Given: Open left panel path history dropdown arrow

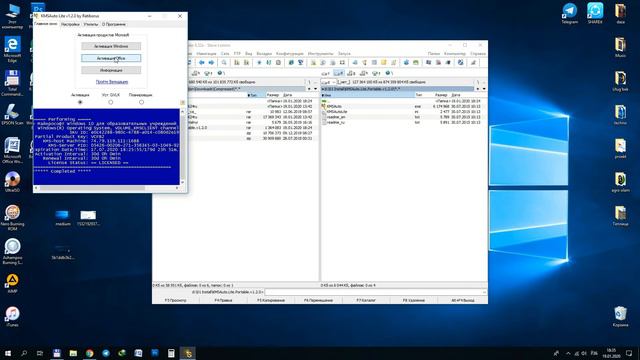Looking at the screenshot, I should [315, 89].
